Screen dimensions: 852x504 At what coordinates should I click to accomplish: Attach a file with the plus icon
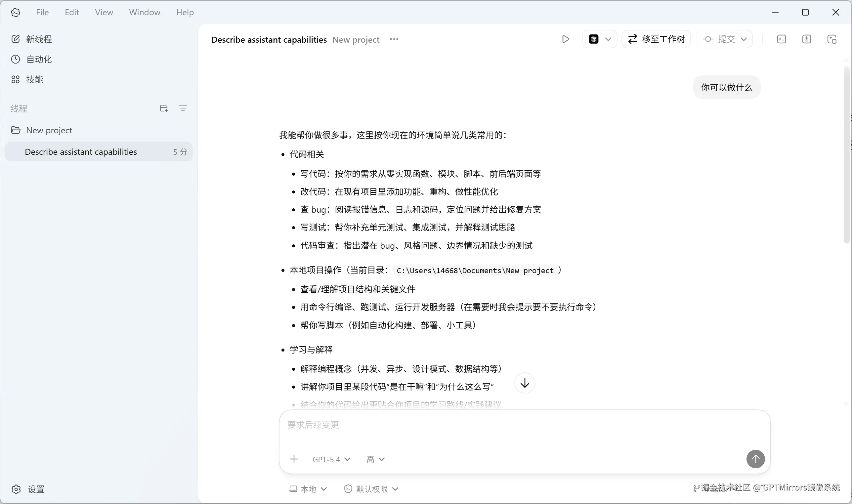[294, 459]
